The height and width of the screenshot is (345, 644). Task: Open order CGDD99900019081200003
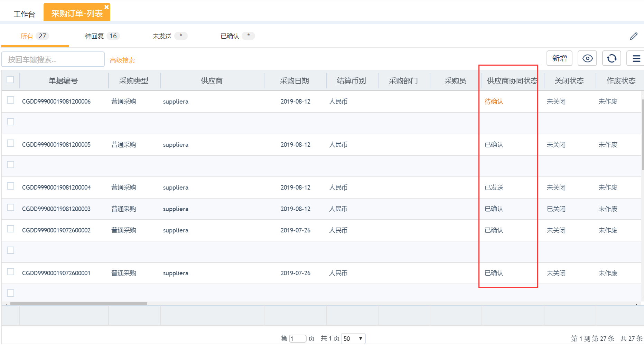[56, 209]
